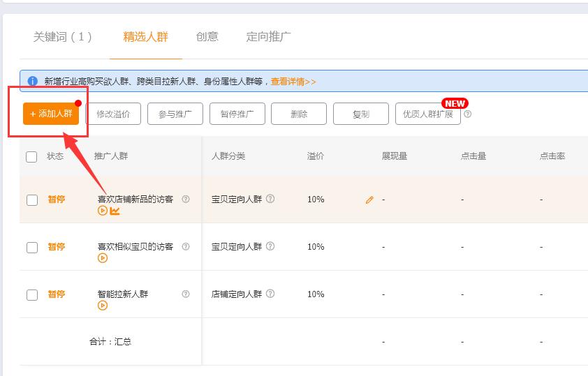
Task: Click the 点击量 column header
Action: pyautogui.click(x=473, y=156)
